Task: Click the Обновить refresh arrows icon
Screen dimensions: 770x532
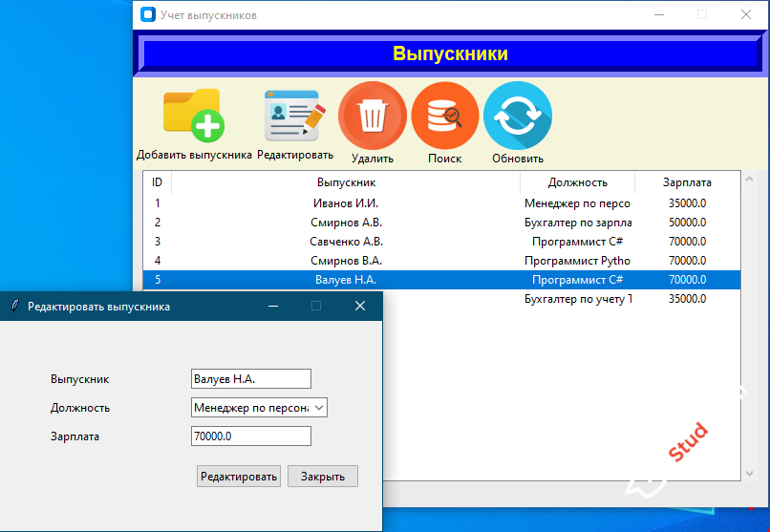Action: coord(518,116)
